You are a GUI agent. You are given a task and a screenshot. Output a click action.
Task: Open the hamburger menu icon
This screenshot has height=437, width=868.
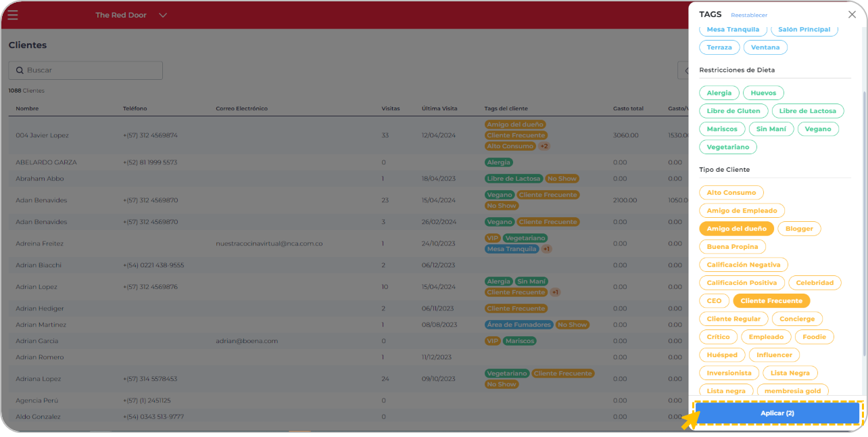click(13, 15)
